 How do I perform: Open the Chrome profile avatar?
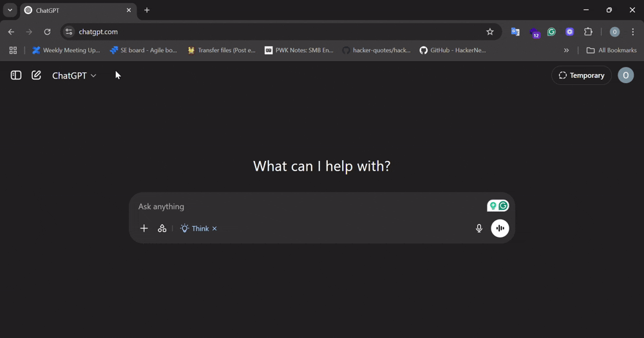coord(614,32)
